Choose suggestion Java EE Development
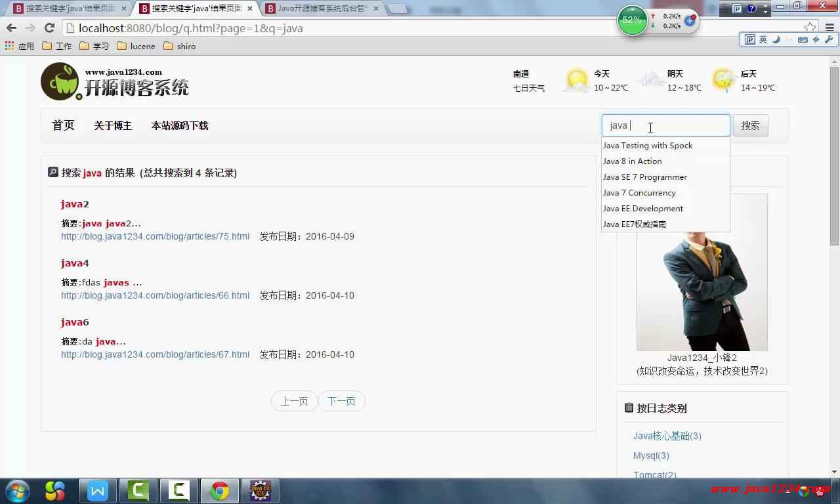 [x=665, y=208]
